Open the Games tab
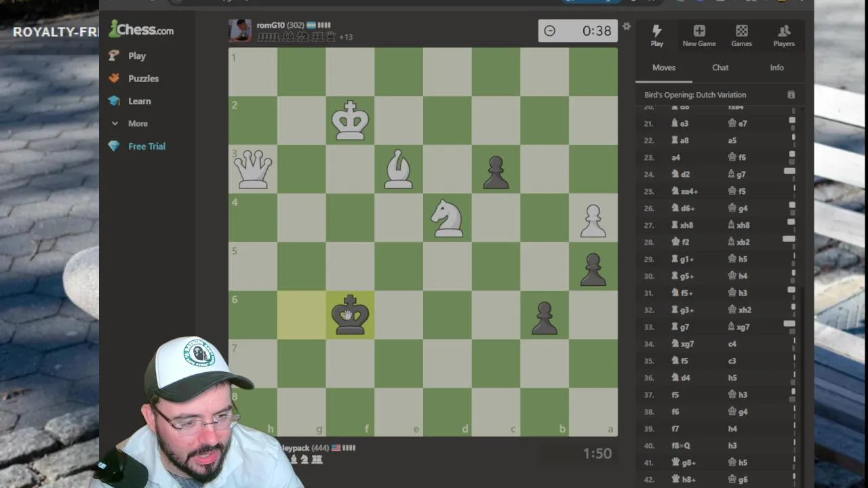This screenshot has width=868, height=488. point(741,35)
